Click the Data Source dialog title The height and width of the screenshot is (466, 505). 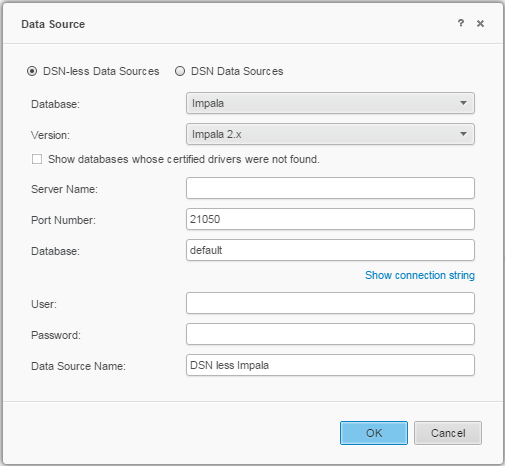point(53,24)
